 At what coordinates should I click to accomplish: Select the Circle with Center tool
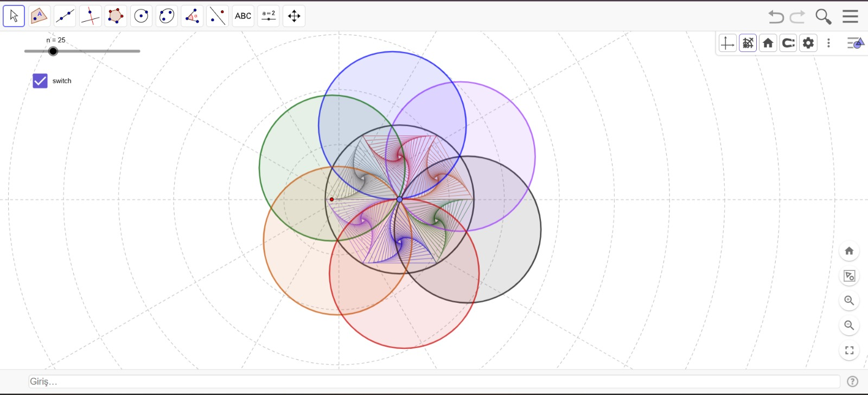click(x=141, y=16)
